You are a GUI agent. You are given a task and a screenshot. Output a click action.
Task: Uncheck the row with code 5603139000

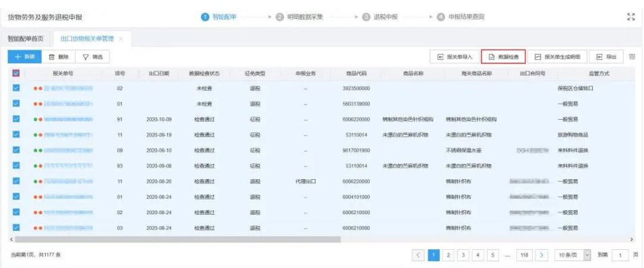click(x=16, y=104)
